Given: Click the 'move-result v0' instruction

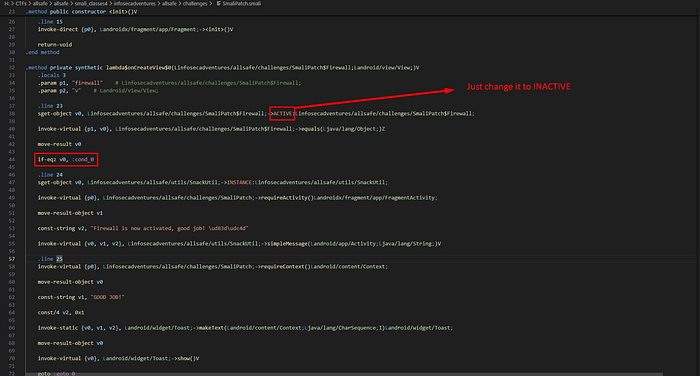Looking at the screenshot, I should coord(59,144).
